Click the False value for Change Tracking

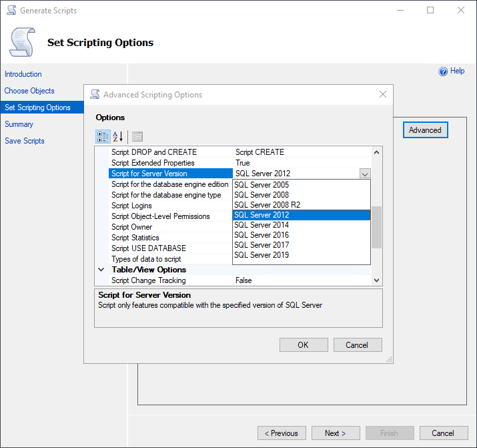click(x=302, y=280)
